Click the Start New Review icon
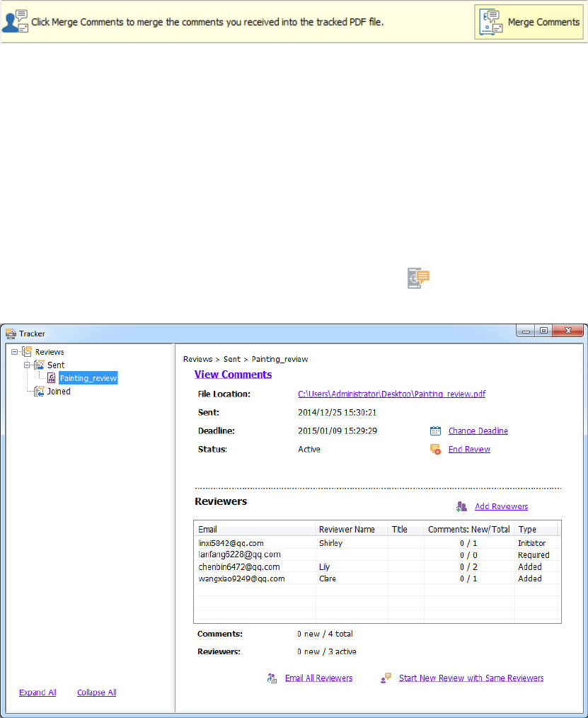 [386, 678]
